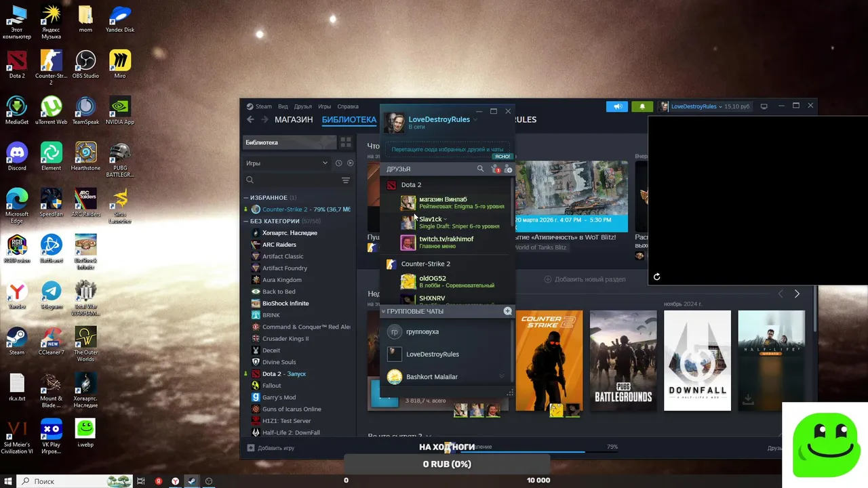Open the PUBG Battlegrounds game cover
This screenshot has height=488, width=868.
point(623,361)
